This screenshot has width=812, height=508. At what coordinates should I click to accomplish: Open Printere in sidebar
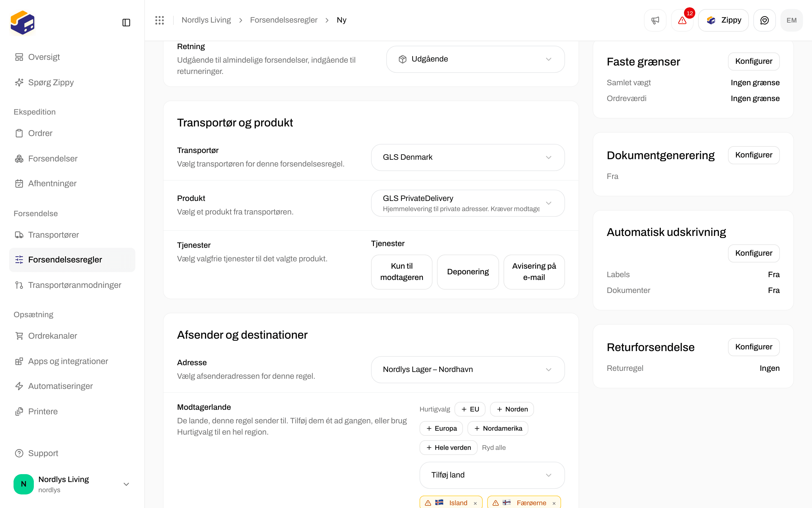pos(72,411)
